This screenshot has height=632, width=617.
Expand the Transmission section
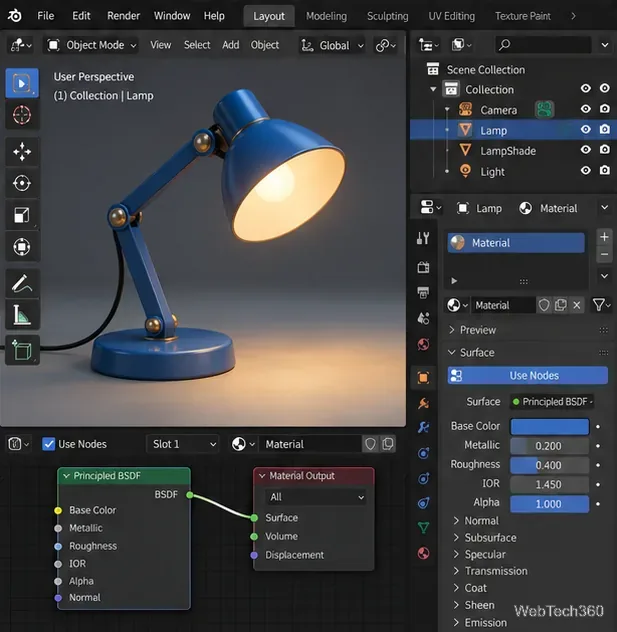[x=456, y=571]
